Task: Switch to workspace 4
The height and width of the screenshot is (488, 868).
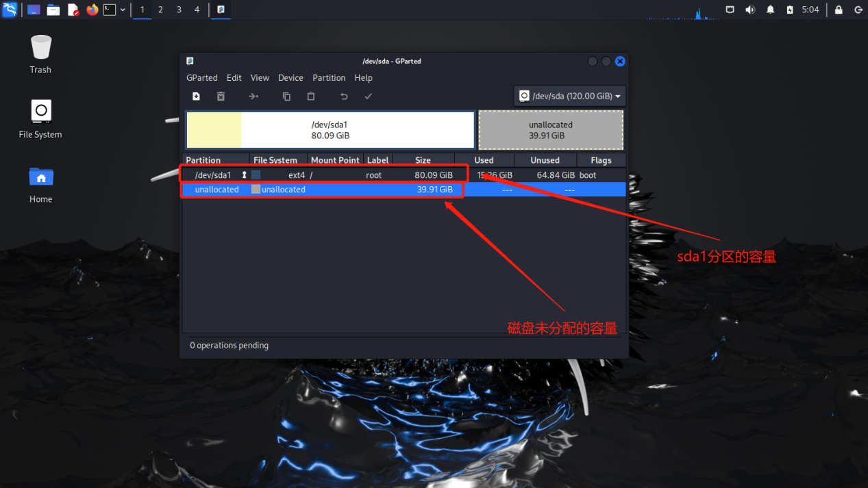Action: [x=197, y=10]
